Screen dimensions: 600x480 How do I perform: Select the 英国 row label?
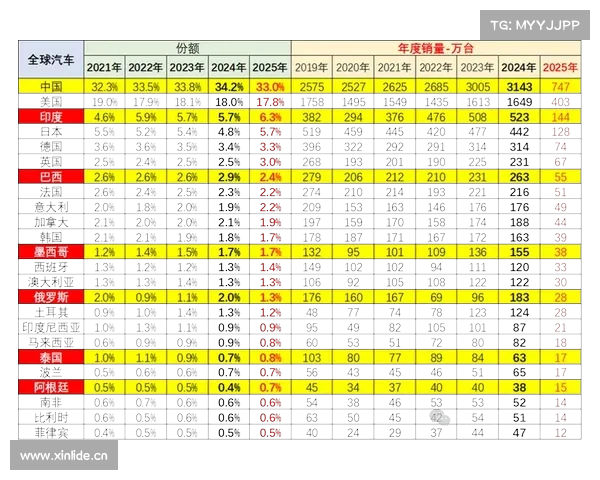[51, 162]
